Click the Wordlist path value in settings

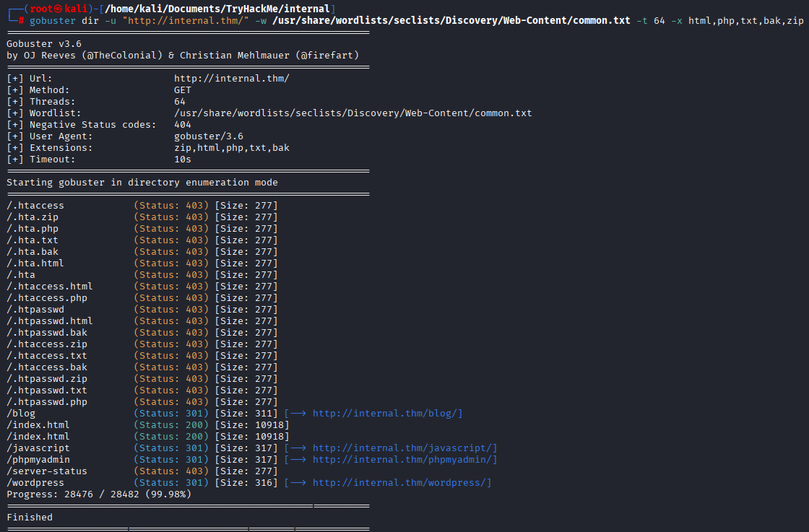(353, 113)
